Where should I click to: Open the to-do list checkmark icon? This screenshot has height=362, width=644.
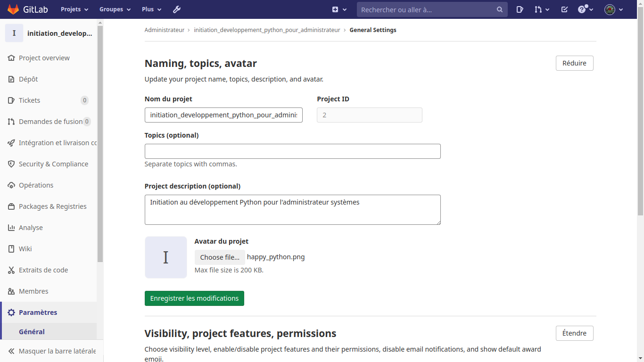point(564,9)
